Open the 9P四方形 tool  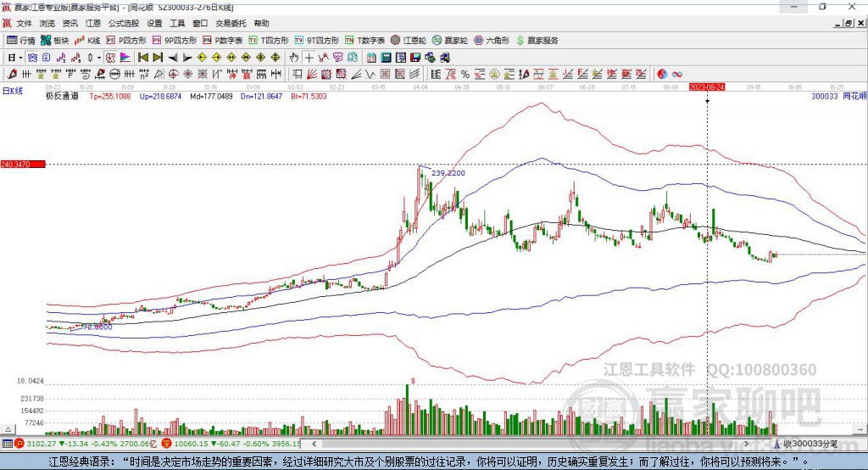tap(175, 41)
